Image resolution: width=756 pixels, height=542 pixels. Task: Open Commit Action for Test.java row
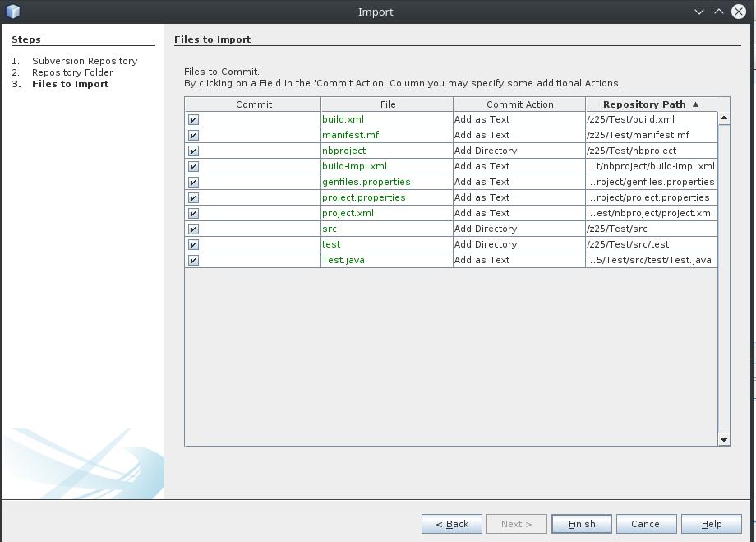(x=519, y=260)
